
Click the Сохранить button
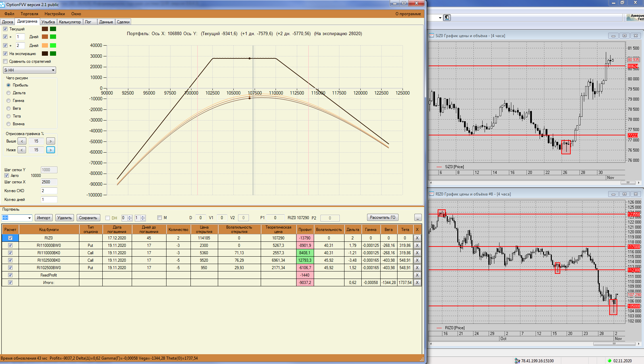coord(88,218)
